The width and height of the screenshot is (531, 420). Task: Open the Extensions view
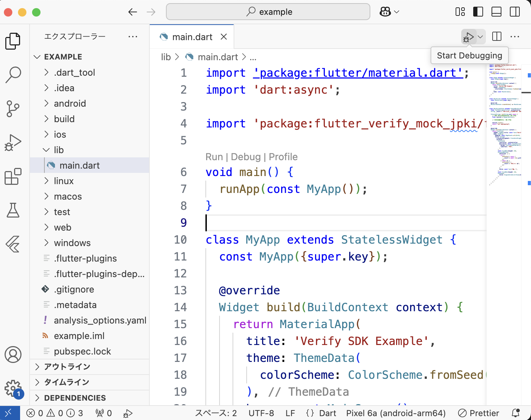point(13,176)
